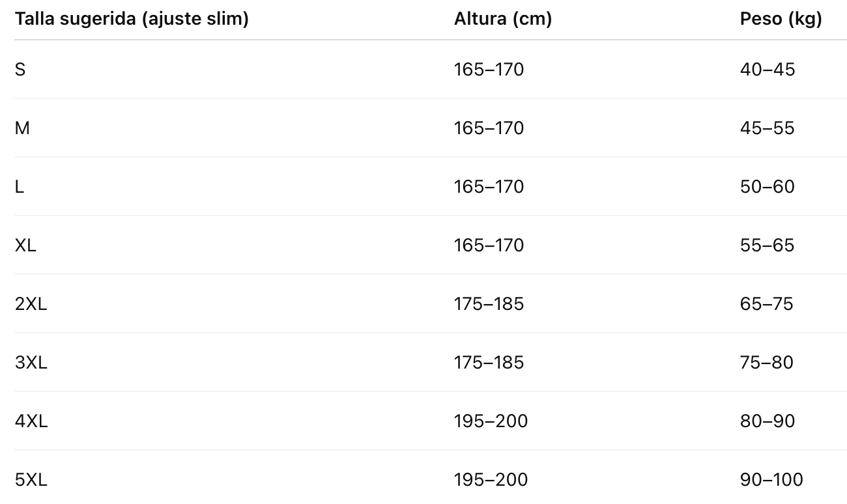Select the 3XL size cell
847x504 pixels.
click(x=31, y=363)
